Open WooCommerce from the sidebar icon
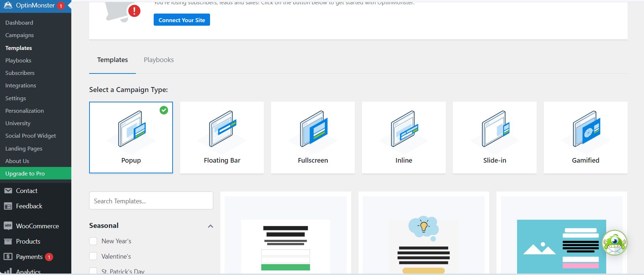The image size is (644, 275). (8, 226)
